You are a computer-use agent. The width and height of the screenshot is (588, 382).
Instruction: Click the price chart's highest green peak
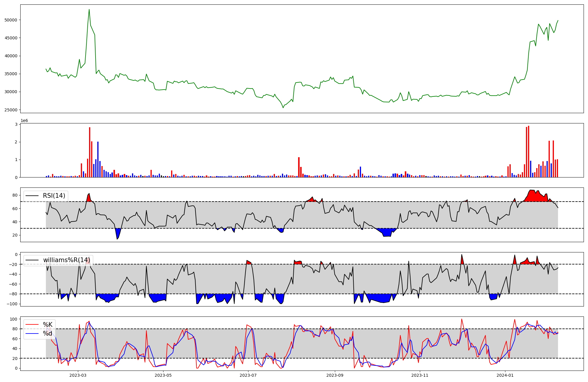89,10
